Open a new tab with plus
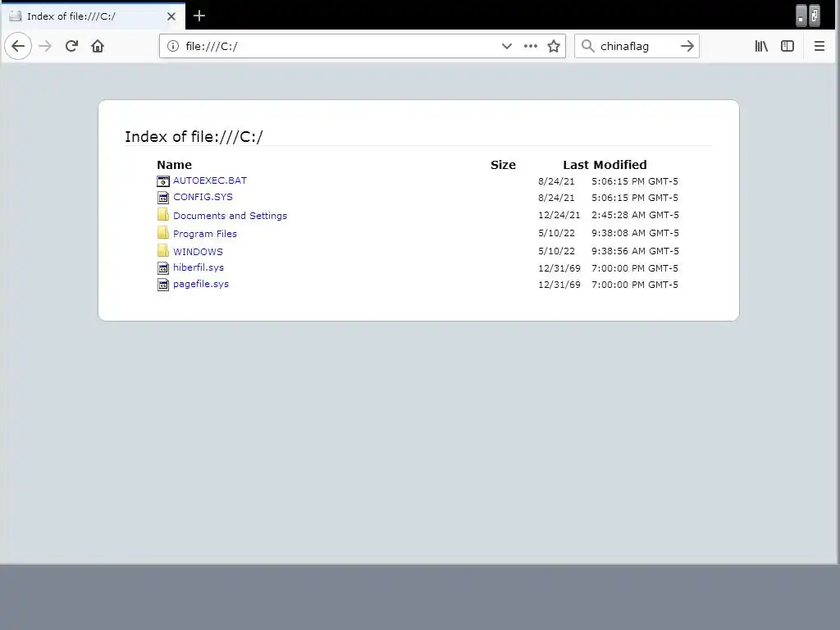840x630 pixels. [x=199, y=16]
